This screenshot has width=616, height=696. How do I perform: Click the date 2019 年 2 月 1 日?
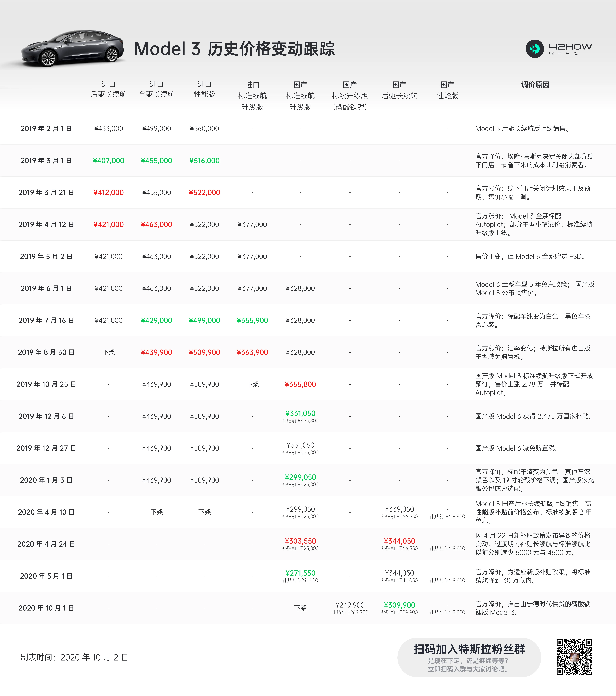(46, 128)
